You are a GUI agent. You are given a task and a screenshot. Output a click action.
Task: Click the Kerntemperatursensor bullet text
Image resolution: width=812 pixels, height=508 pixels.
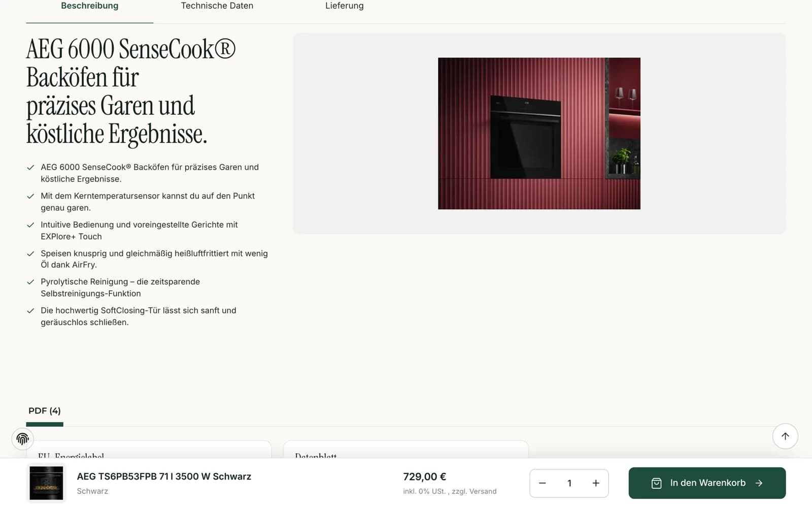148,202
